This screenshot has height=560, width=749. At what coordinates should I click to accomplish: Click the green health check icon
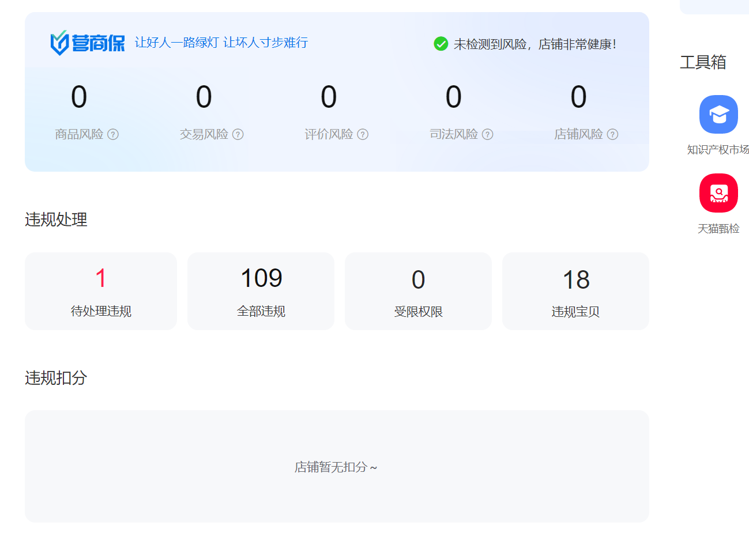441,44
